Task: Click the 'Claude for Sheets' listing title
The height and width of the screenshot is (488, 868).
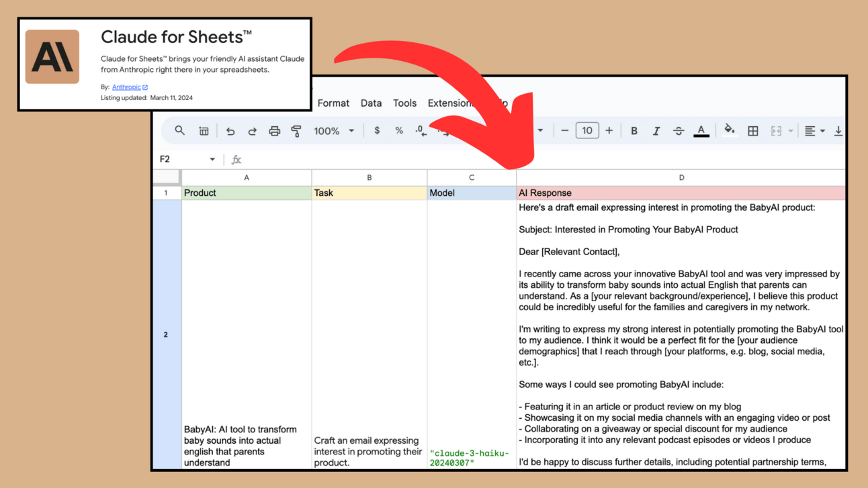Action: 177,37
